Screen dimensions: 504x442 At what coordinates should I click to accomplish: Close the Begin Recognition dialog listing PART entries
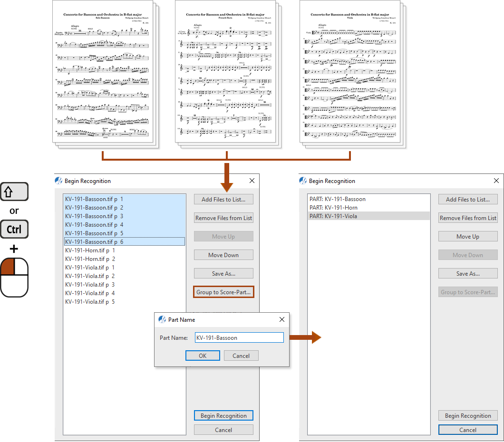point(496,181)
